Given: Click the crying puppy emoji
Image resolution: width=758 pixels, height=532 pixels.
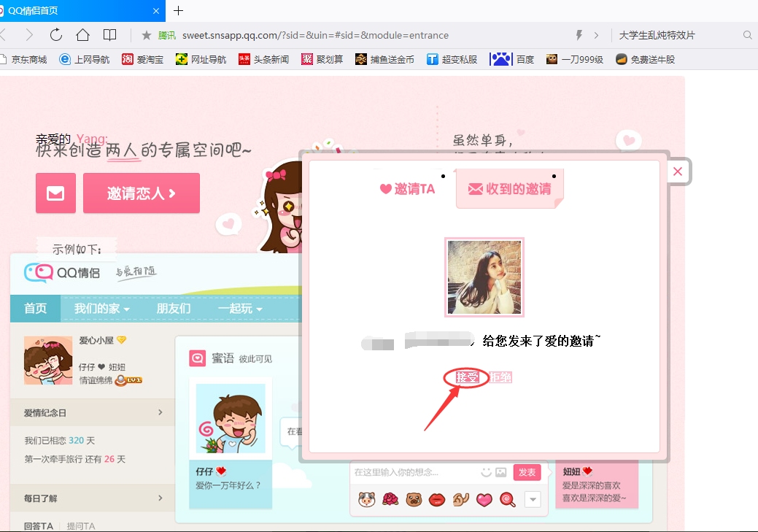Looking at the screenshot, I should click(414, 499).
